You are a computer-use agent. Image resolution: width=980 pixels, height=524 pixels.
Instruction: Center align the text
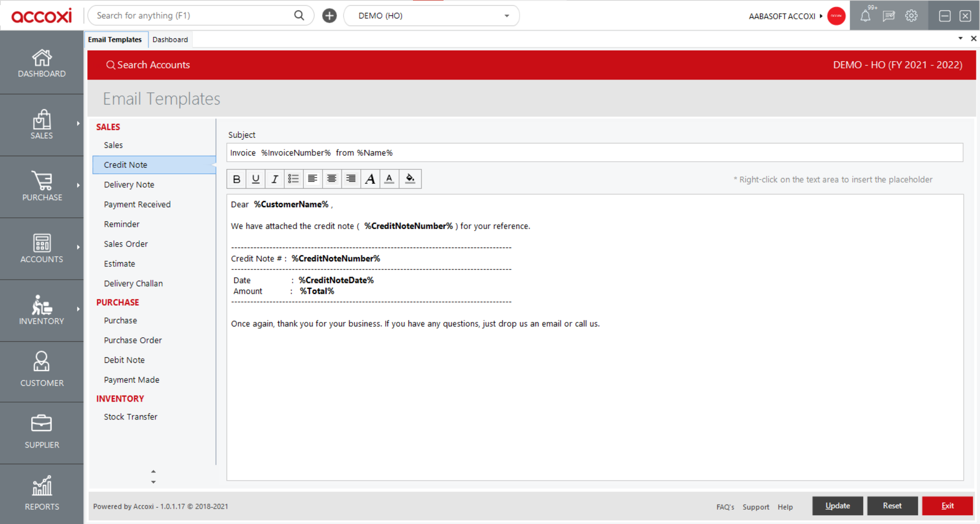[332, 179]
